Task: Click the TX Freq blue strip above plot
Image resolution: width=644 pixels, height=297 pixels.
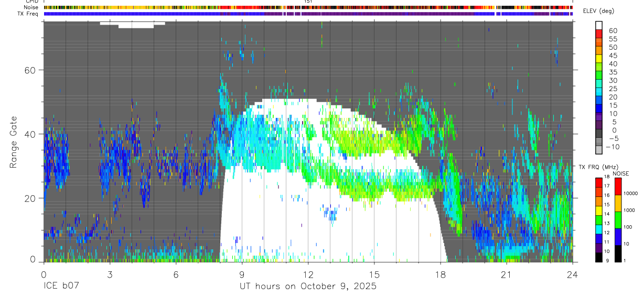Action: [x=308, y=14]
